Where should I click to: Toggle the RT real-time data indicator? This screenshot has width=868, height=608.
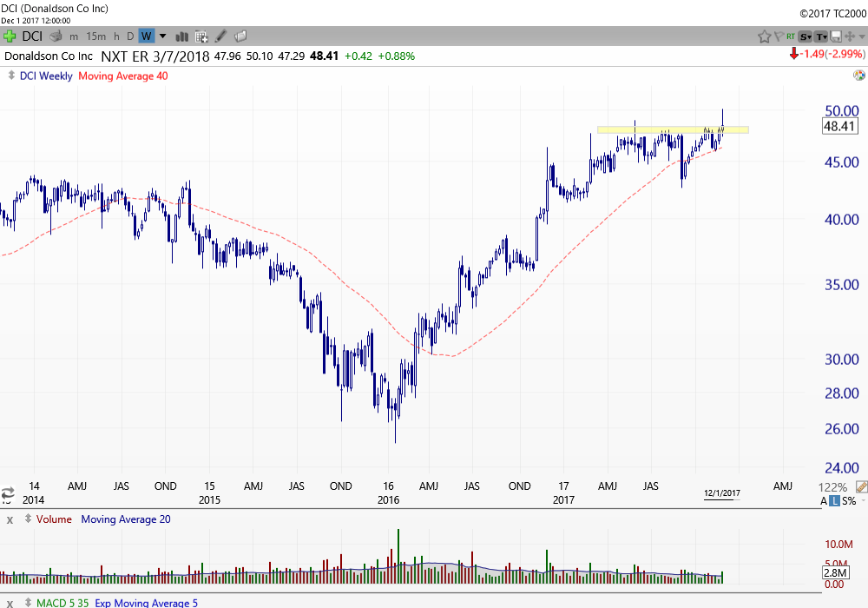[x=790, y=36]
